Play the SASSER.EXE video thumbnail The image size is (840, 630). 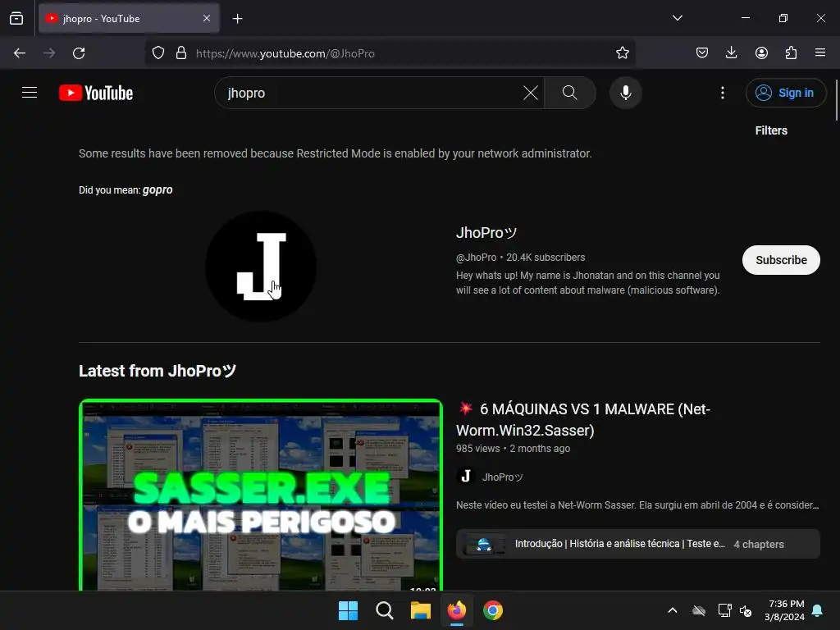[260, 495]
